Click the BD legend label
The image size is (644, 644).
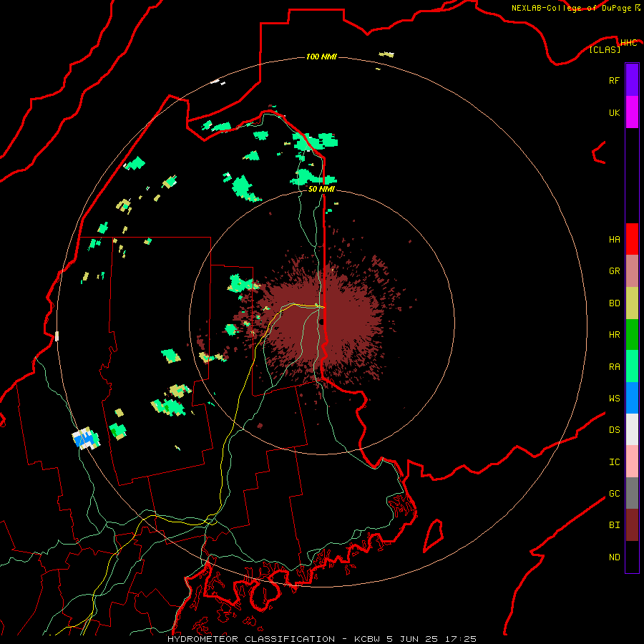point(614,303)
